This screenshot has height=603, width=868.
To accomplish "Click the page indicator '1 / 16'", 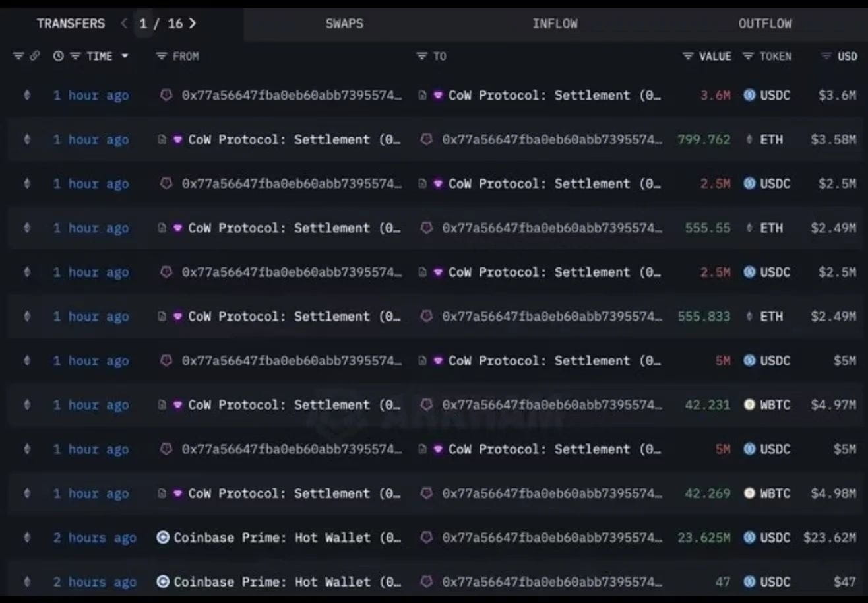I will coord(161,24).
